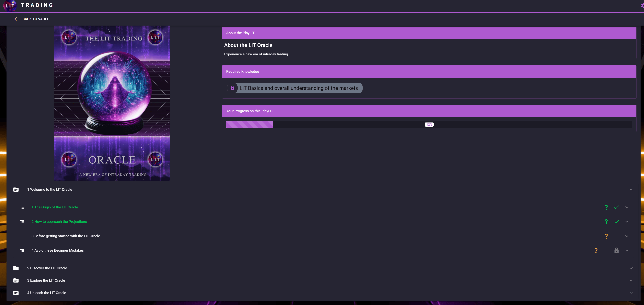Open lesson 1 The Origin of the LIT Oracle
Viewport: 644px width, 305px height.
(55, 207)
